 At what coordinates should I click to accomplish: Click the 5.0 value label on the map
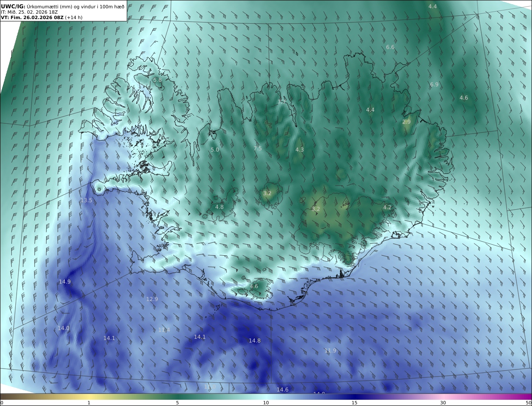pos(215,149)
